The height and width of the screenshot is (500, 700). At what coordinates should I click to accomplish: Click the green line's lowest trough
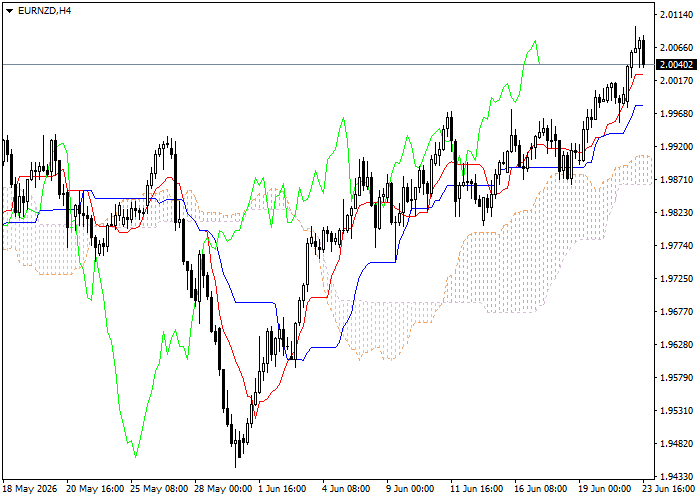(x=135, y=457)
